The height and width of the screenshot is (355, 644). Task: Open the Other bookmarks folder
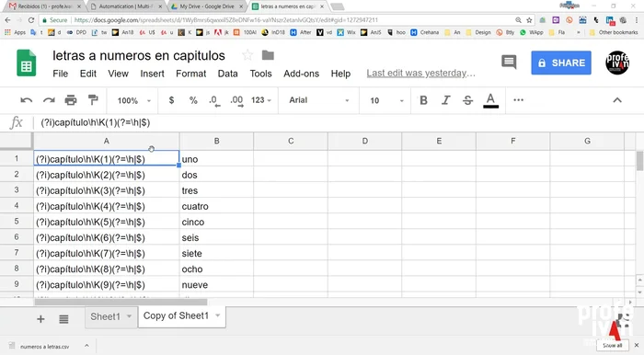click(x=614, y=32)
